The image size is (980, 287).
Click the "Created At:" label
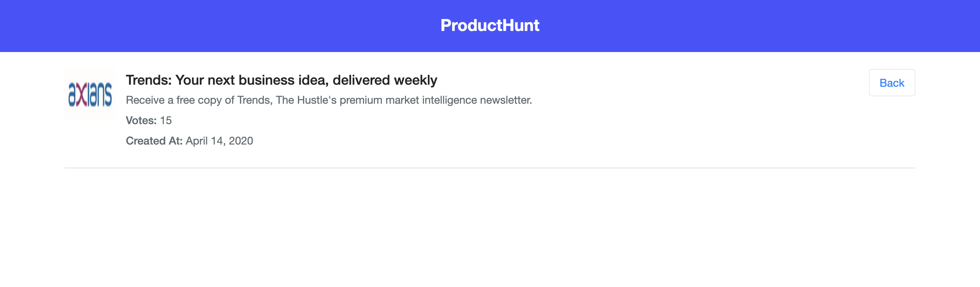coord(154,141)
